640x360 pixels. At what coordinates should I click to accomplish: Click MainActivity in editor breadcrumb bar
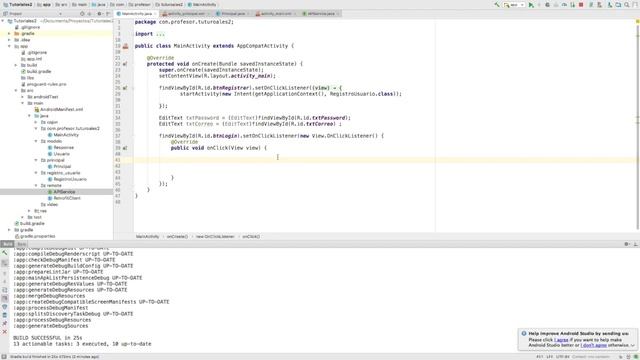(x=147, y=236)
